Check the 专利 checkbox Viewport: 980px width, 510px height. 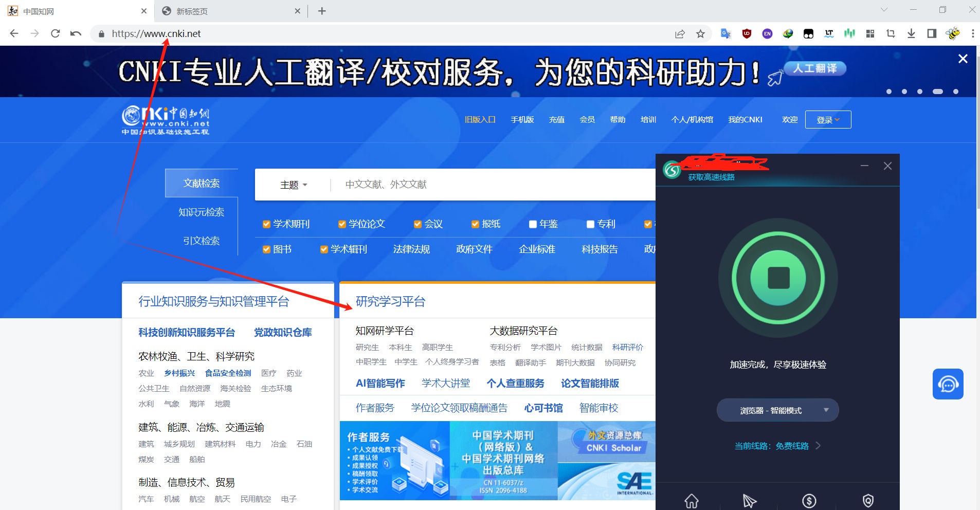pyautogui.click(x=590, y=224)
